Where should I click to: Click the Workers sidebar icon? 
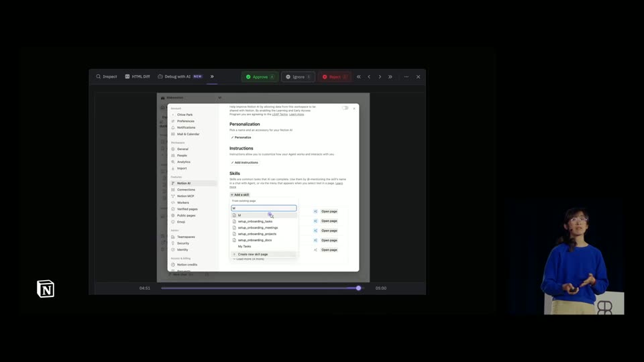(x=173, y=202)
